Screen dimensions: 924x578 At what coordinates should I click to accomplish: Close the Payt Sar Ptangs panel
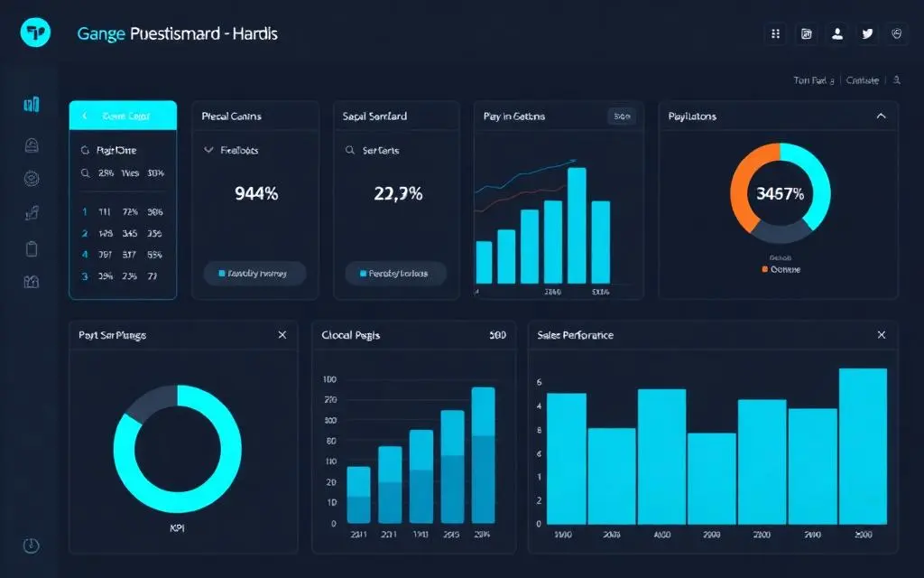tap(282, 335)
